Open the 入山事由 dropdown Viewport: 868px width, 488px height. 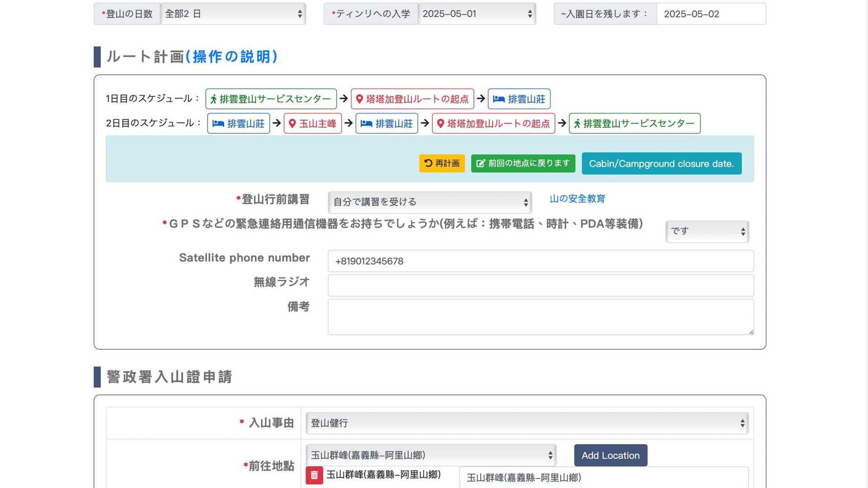click(x=527, y=423)
